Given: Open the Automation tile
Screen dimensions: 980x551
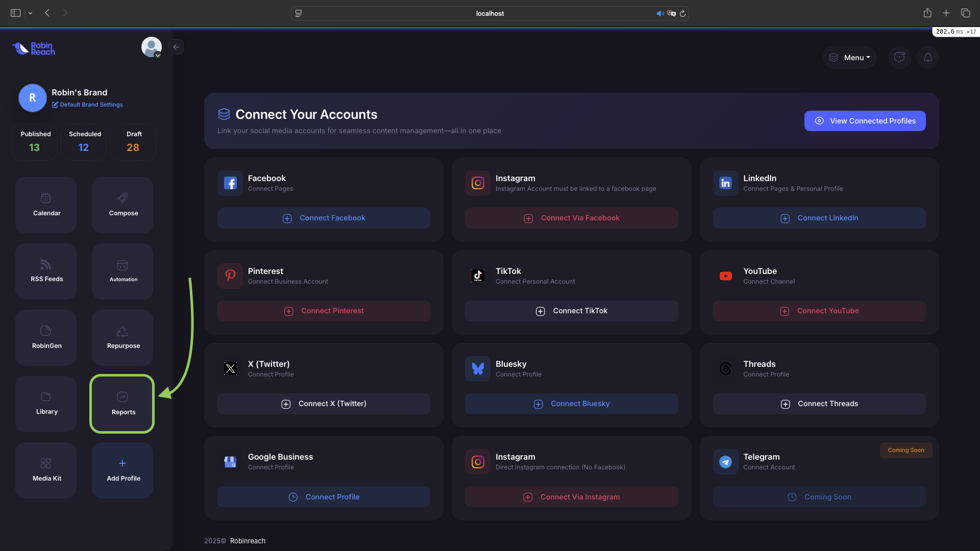Looking at the screenshot, I should pos(122,271).
